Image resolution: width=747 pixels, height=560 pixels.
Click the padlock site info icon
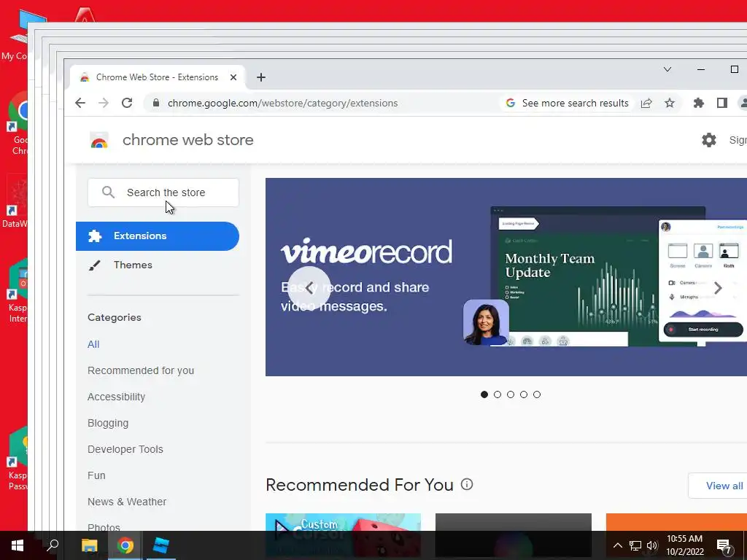155,103
